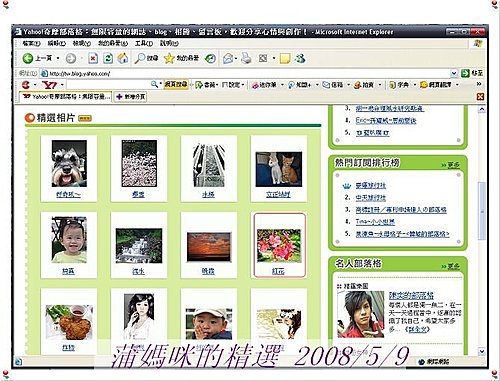
Task: Click the yellow note toolbar icon
Action: [x=285, y=59]
